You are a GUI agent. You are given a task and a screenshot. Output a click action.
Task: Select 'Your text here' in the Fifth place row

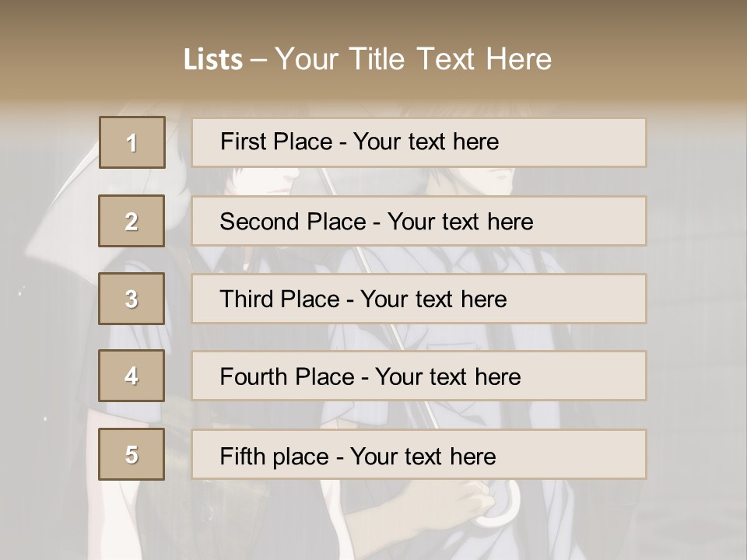point(423,456)
